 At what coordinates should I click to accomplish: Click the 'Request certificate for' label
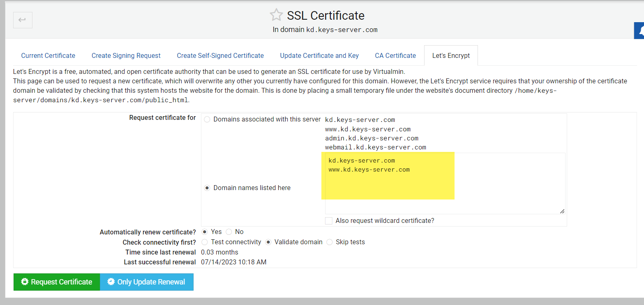click(162, 118)
